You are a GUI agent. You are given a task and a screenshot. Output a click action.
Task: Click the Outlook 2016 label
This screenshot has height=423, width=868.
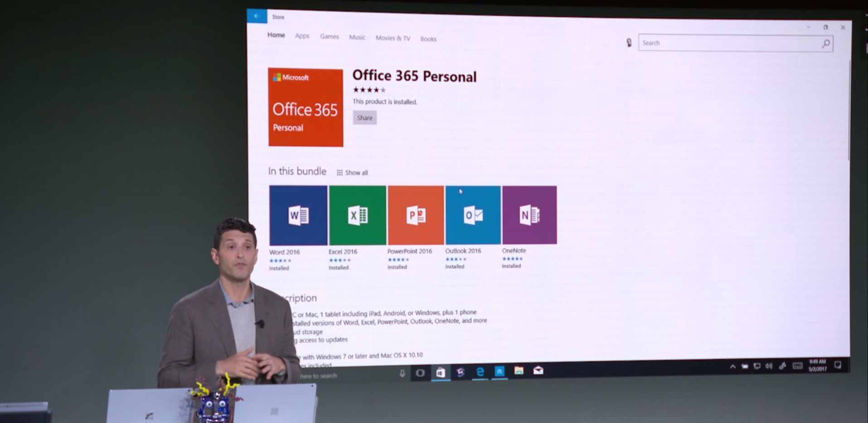463,251
